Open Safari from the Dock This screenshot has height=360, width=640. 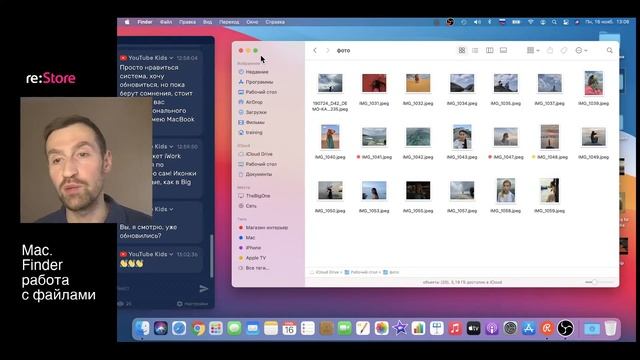click(x=179, y=328)
